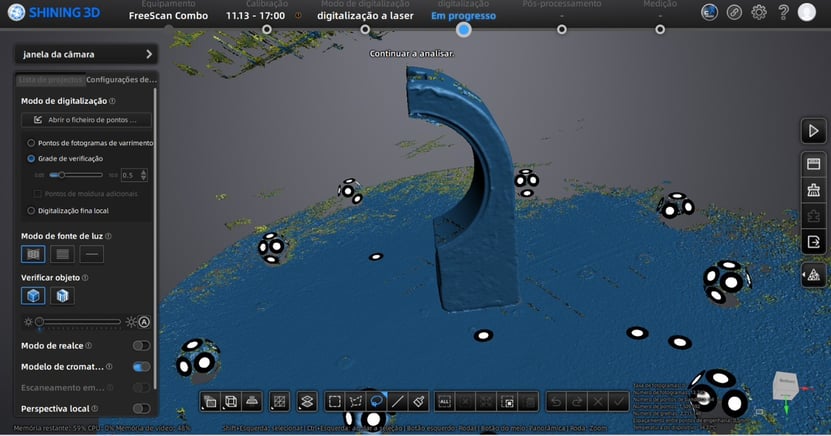Screen dimensions: 831x436
Task: Disable the Modelo de cromat... toggle
Action: click(x=141, y=367)
